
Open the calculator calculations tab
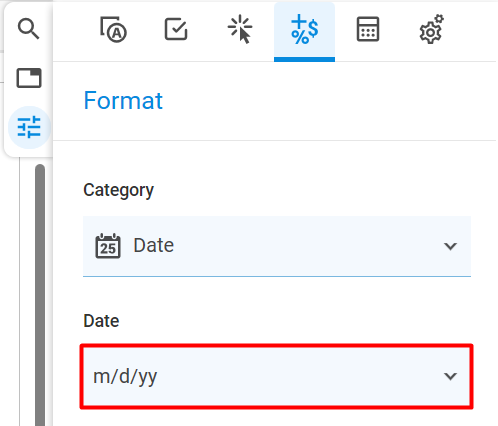pyautogui.click(x=368, y=29)
